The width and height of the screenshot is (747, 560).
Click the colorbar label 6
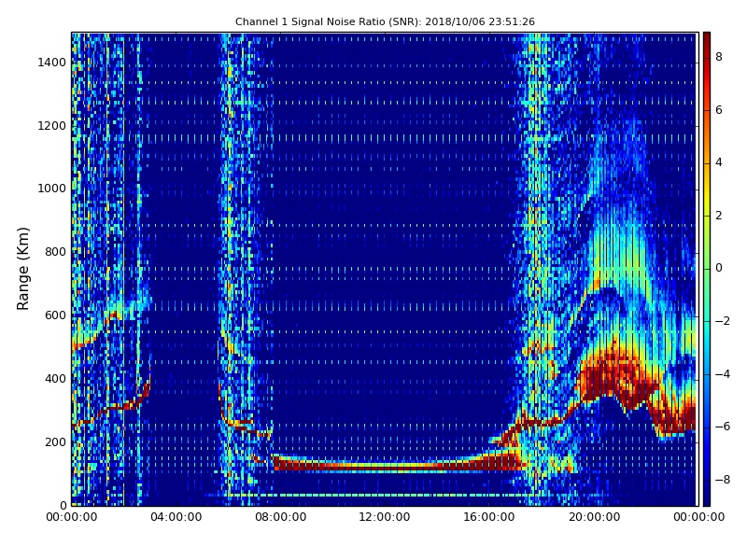click(x=719, y=110)
